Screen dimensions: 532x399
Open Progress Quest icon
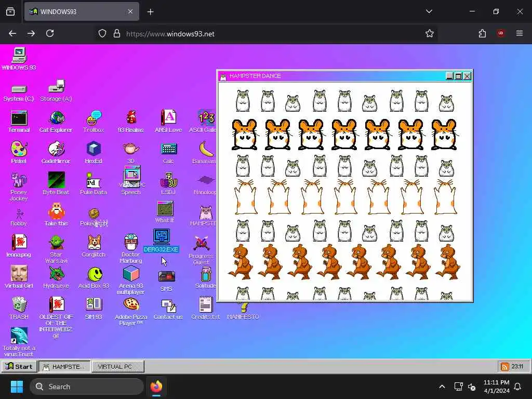point(201,250)
